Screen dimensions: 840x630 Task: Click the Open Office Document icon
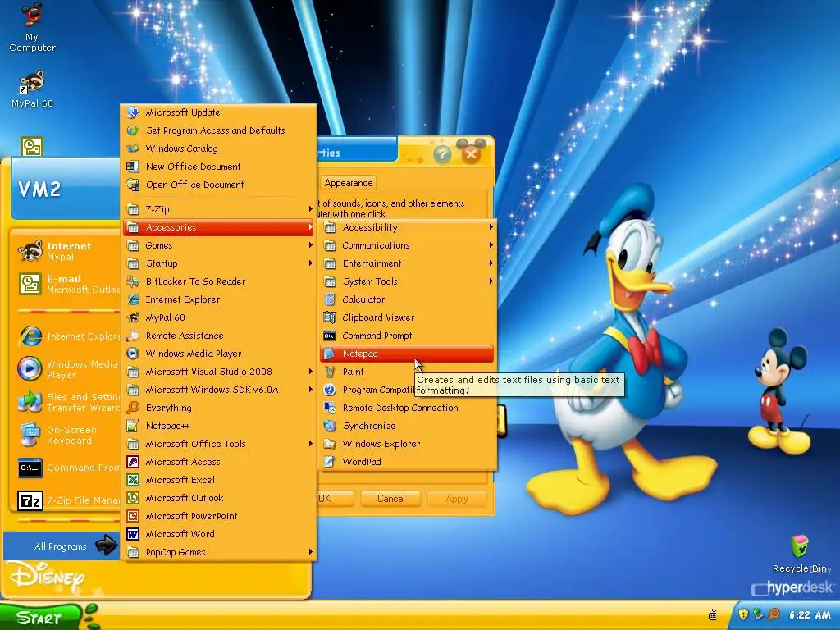(133, 185)
